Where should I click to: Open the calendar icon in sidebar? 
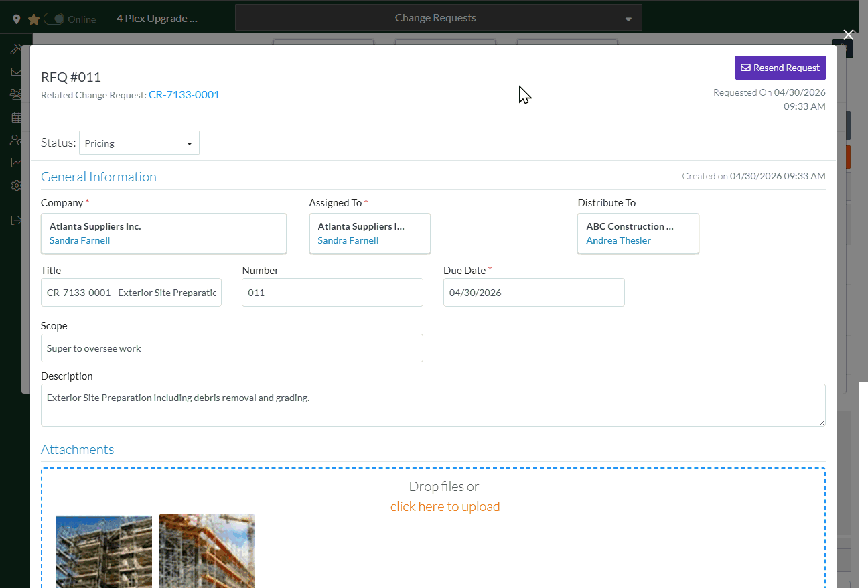[x=15, y=117]
